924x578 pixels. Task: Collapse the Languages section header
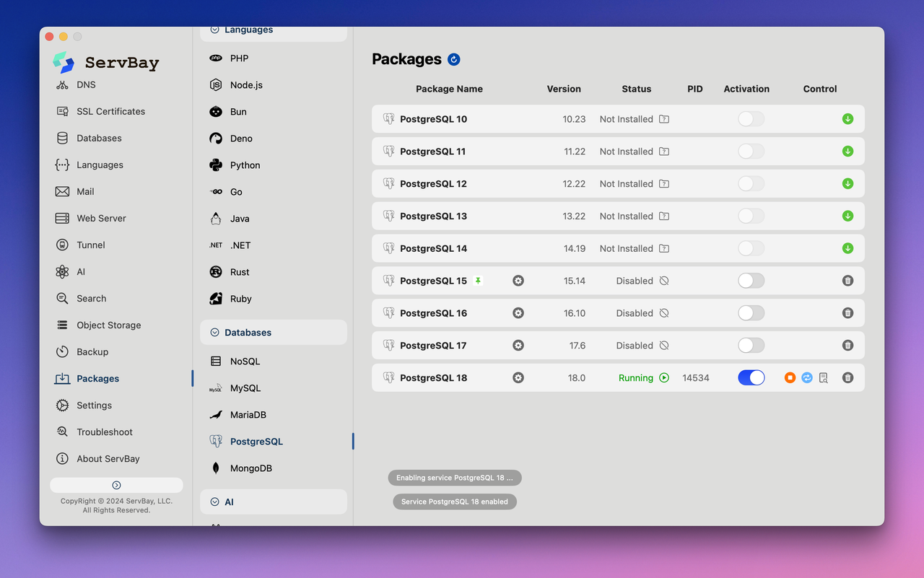(214, 30)
